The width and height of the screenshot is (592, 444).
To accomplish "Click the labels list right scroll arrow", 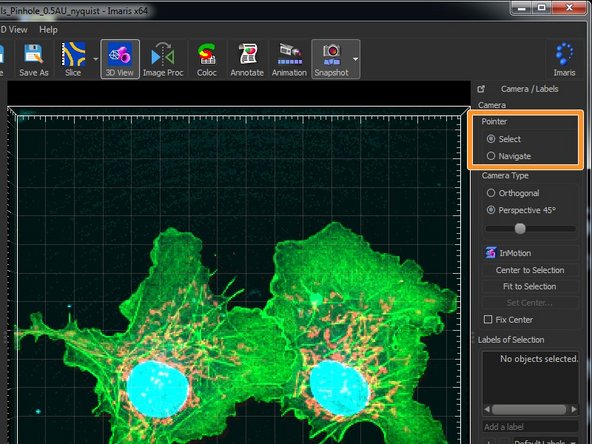I will tap(574, 409).
